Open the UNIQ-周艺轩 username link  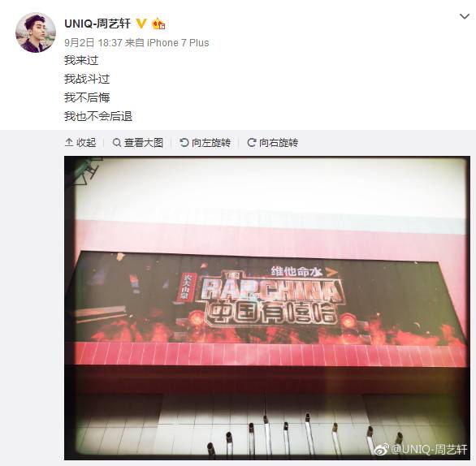(97, 24)
